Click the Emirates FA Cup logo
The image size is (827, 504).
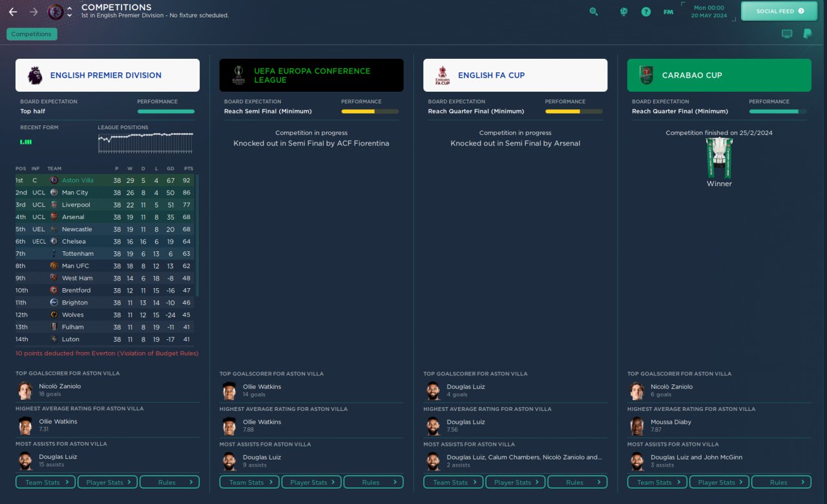[443, 75]
